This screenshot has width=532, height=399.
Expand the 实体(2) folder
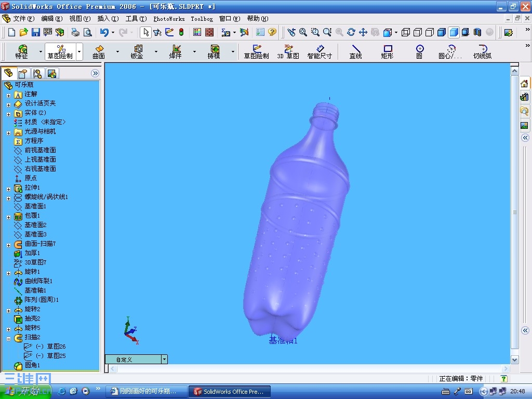click(8, 114)
